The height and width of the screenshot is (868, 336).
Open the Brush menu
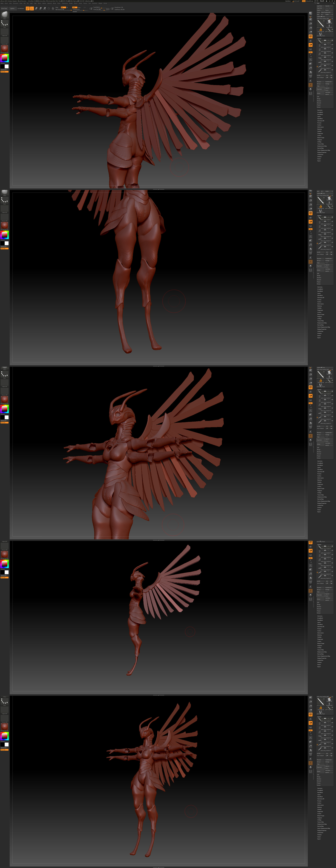click(6, 3)
